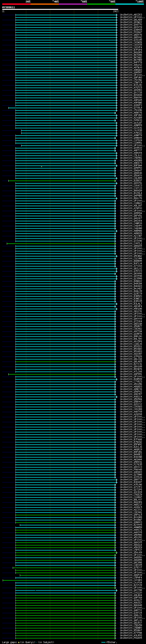Select the AV389611 query label
The width and height of the screenshot is (146, 644).
[x=8, y=8]
